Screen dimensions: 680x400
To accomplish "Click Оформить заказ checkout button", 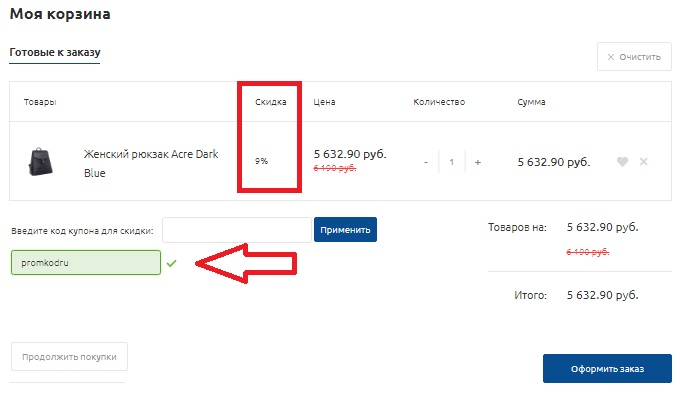I will coord(607,369).
